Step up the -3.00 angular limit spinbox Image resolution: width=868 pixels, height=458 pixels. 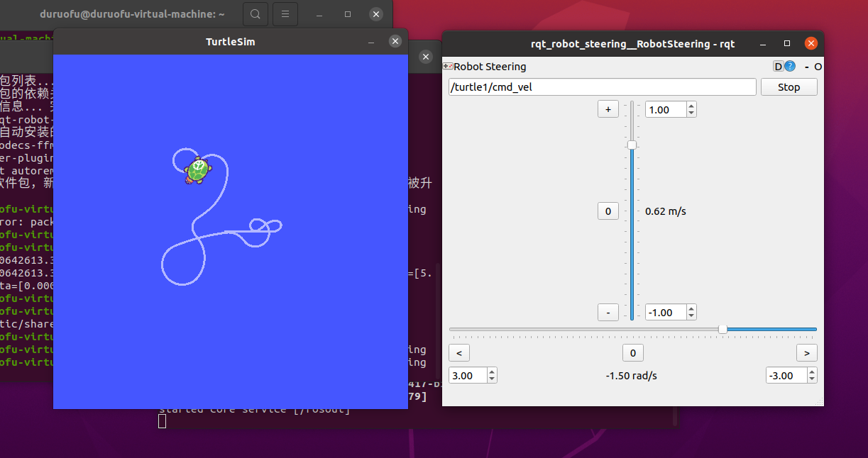(x=812, y=372)
